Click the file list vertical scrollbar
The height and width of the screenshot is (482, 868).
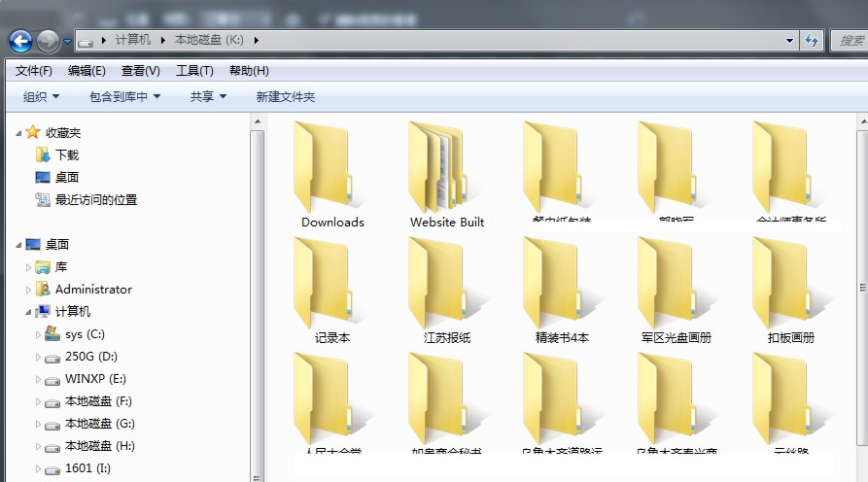coord(862,288)
